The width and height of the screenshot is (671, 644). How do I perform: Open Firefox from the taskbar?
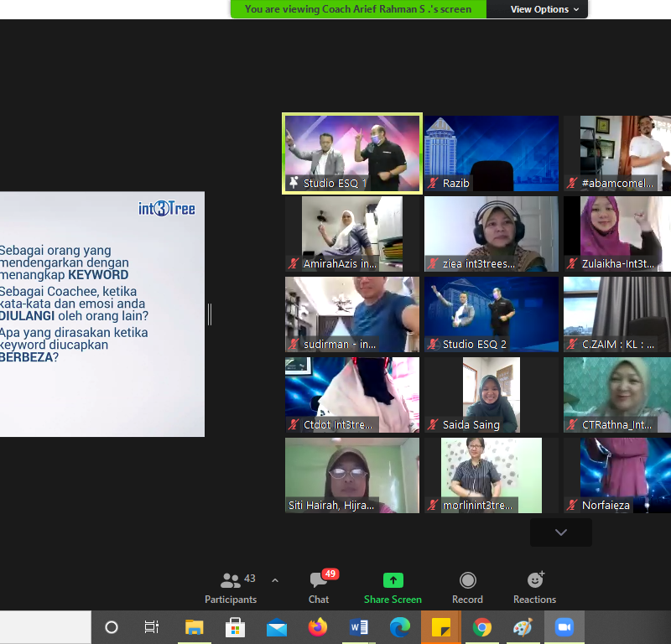[317, 627]
